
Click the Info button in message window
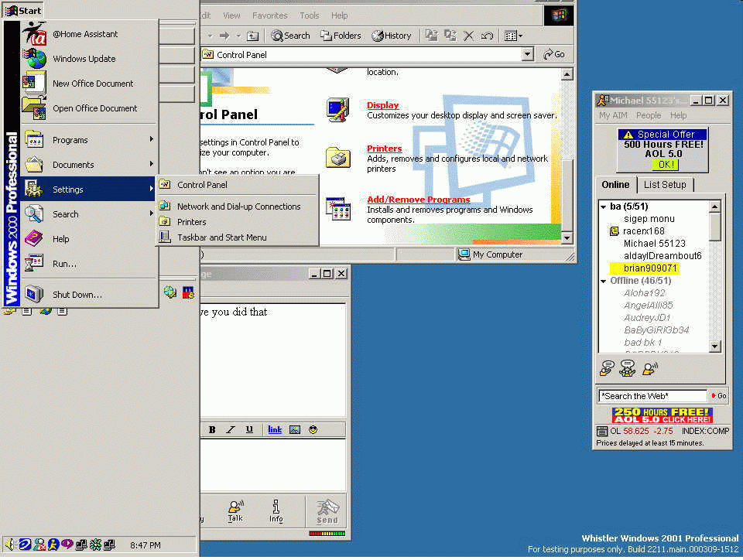click(276, 511)
